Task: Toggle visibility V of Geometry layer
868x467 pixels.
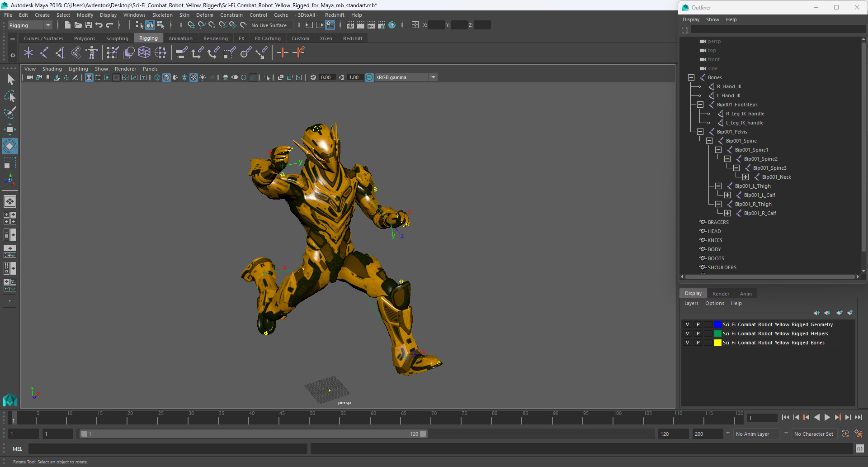Action: pos(687,324)
